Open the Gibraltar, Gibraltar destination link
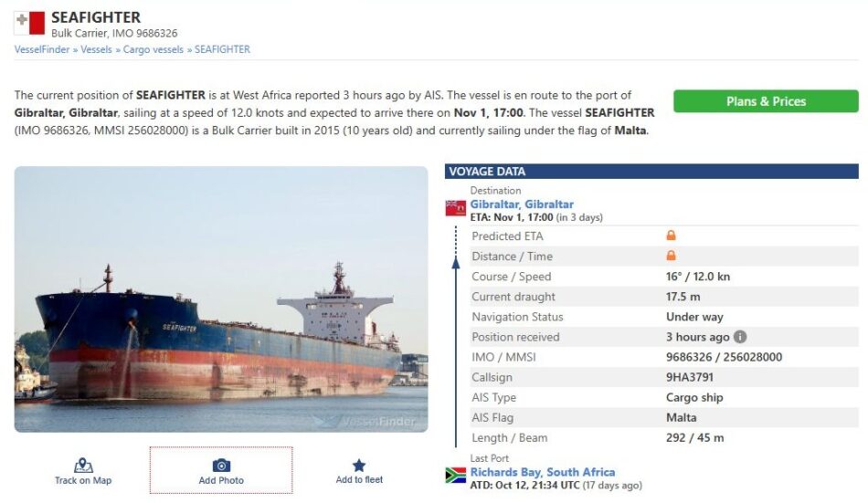 tap(522, 204)
